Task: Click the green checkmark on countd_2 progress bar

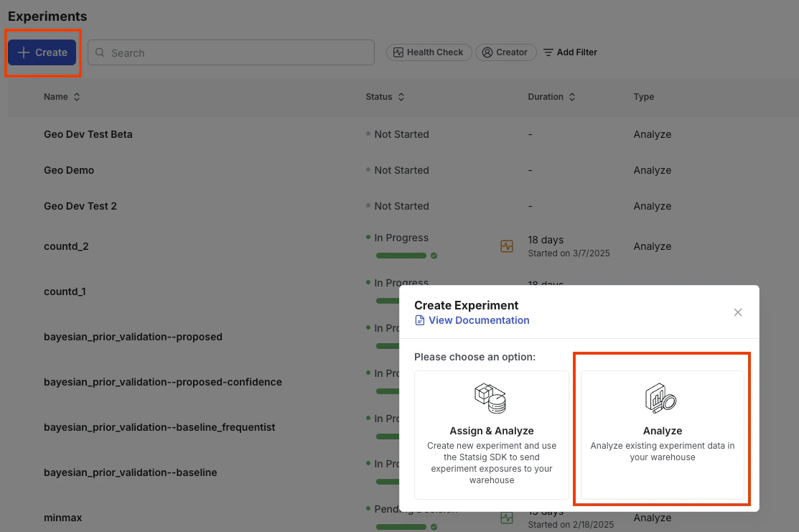Action: pyautogui.click(x=433, y=256)
